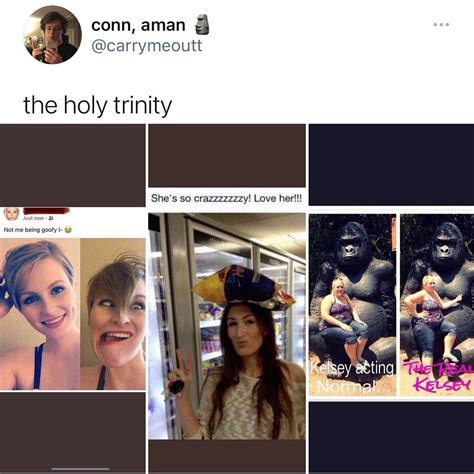Viewport: 474px width, 474px height.
Task: Click the red redacted name bar
Action: [x=46, y=211]
